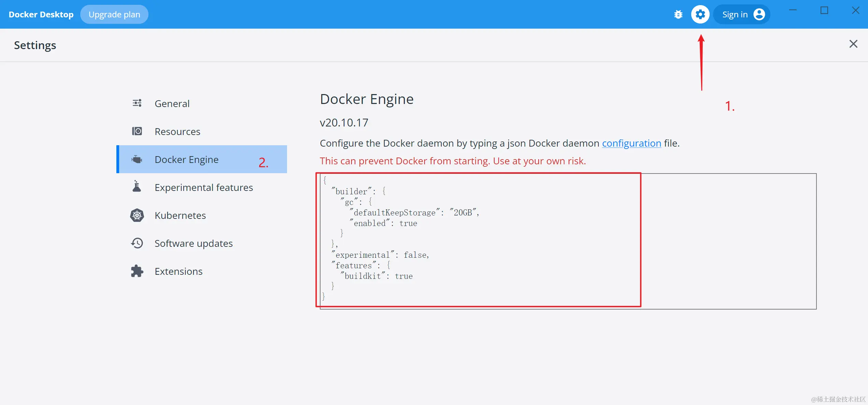The height and width of the screenshot is (405, 868).
Task: Click the Extensions puzzle piece icon
Action: click(137, 271)
